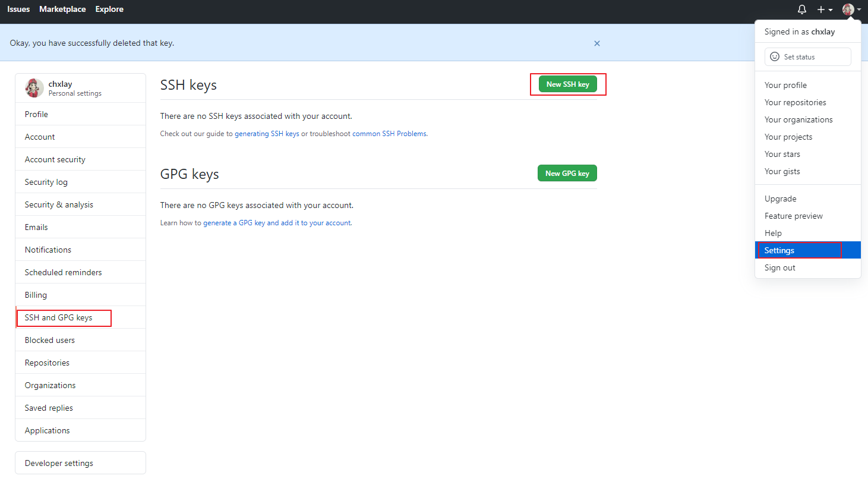The height and width of the screenshot is (485, 868).
Task: Click the chxlay profile avatar in sidebar
Action: pyautogui.click(x=34, y=88)
